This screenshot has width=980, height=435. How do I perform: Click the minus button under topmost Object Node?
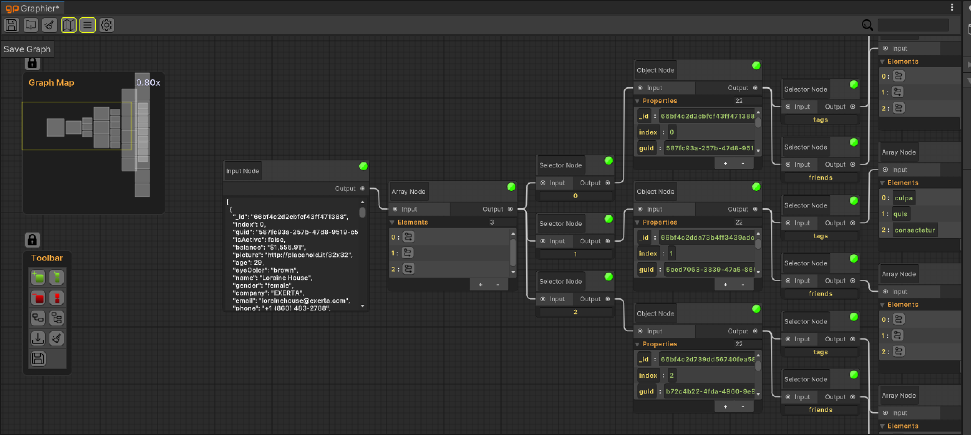coord(743,163)
